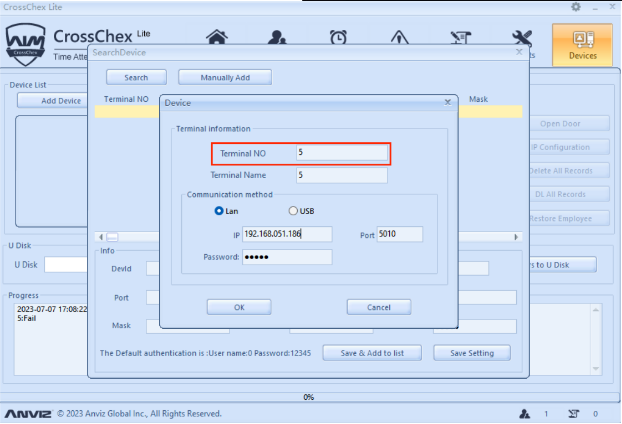Click the '5:Fail' progress log entry
The image size is (622, 424).
[x=27, y=318]
